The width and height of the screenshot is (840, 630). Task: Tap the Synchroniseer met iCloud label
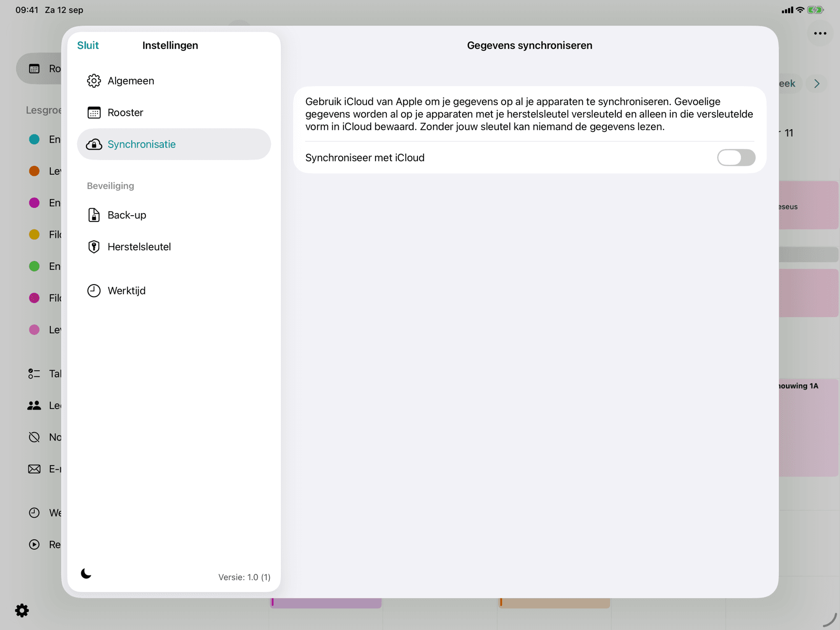pyautogui.click(x=365, y=157)
